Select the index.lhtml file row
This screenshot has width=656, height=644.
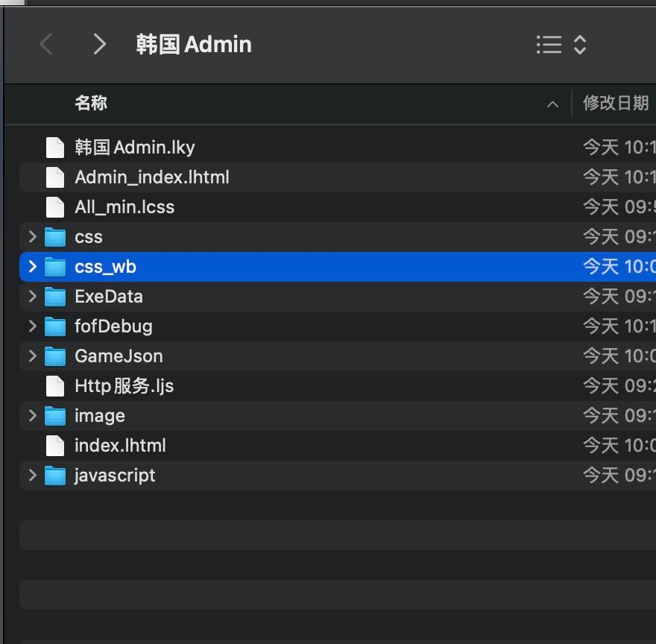coord(338,446)
